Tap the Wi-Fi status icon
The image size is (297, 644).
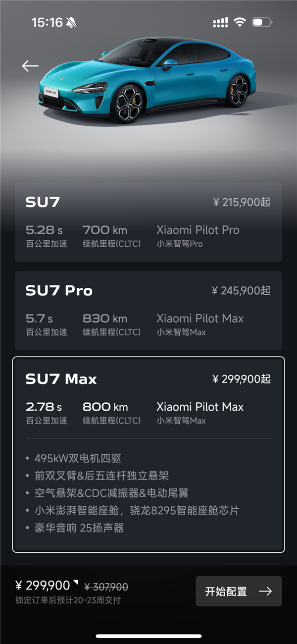(x=240, y=22)
